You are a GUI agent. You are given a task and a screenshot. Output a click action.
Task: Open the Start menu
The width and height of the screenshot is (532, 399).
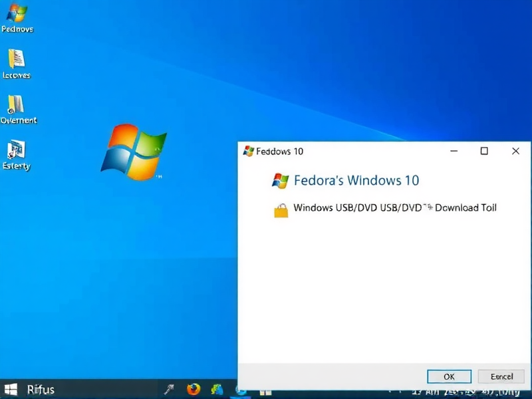tap(10, 389)
